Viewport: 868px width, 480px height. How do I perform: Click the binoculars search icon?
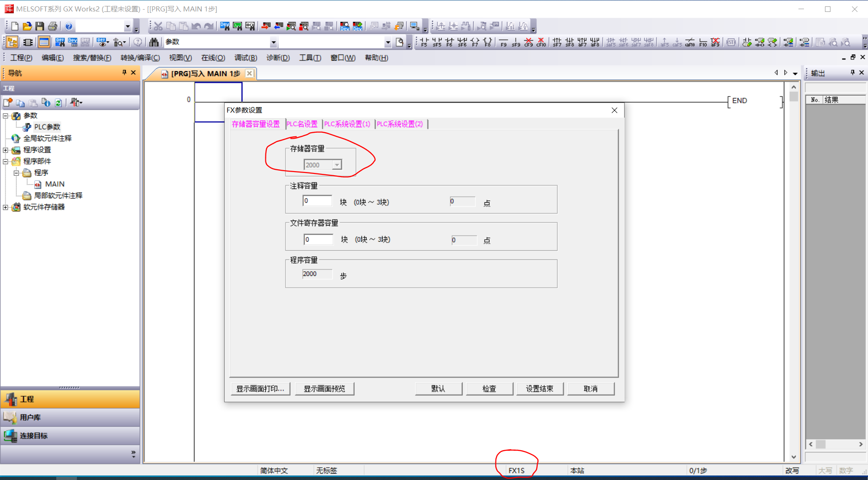click(154, 42)
